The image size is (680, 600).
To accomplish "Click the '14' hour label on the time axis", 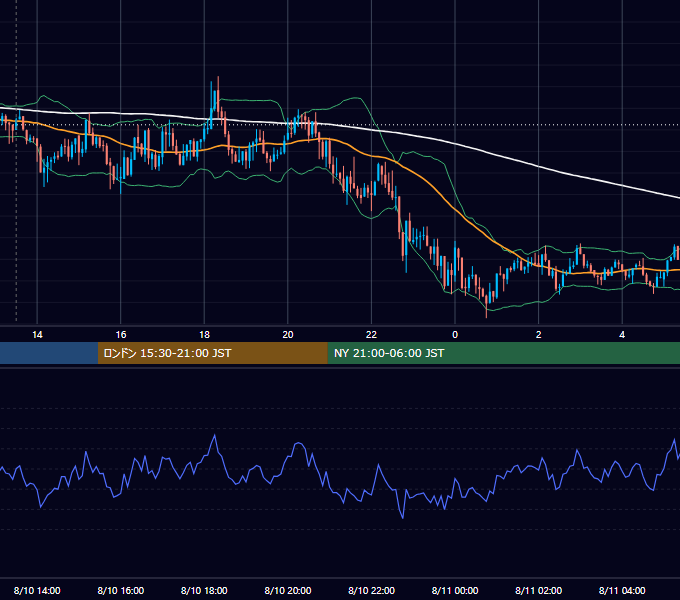I will point(37,335).
